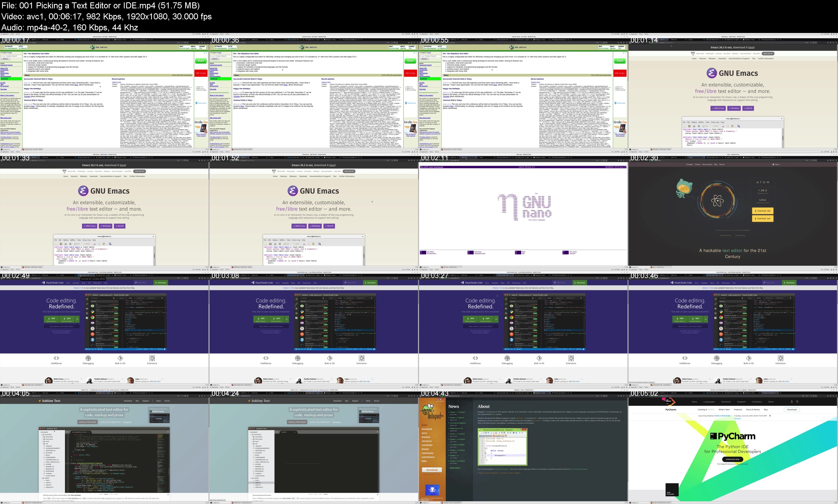Viewport: 838px width, 504px height.
Task: Click the VS Code editor screenshot in 00:03:46 frame
Action: click(754, 322)
